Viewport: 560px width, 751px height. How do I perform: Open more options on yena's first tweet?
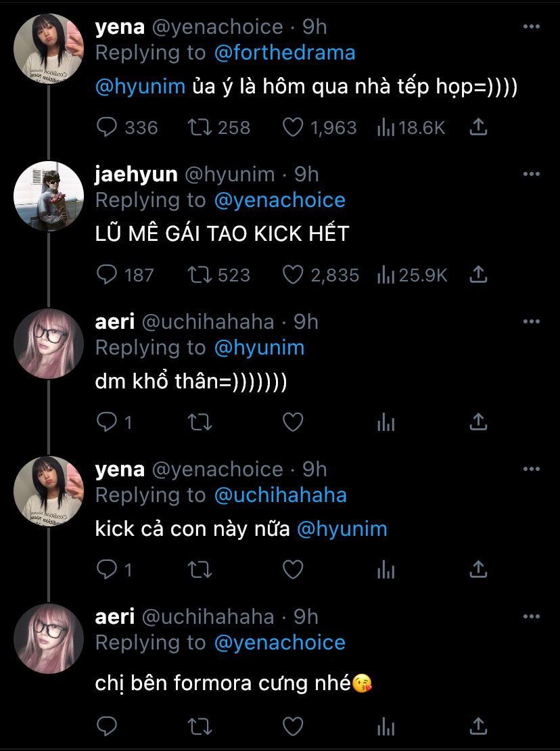click(x=532, y=27)
